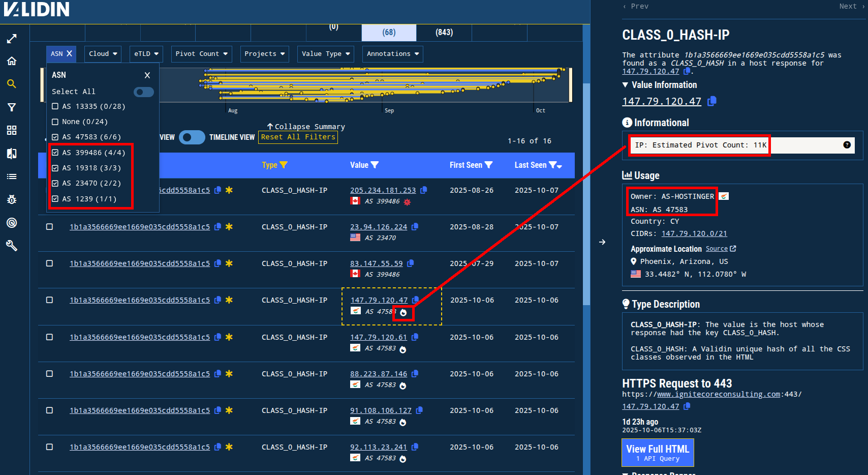Open the wrench tools sidebar icon
This screenshot has height=475, width=868.
pos(12,246)
